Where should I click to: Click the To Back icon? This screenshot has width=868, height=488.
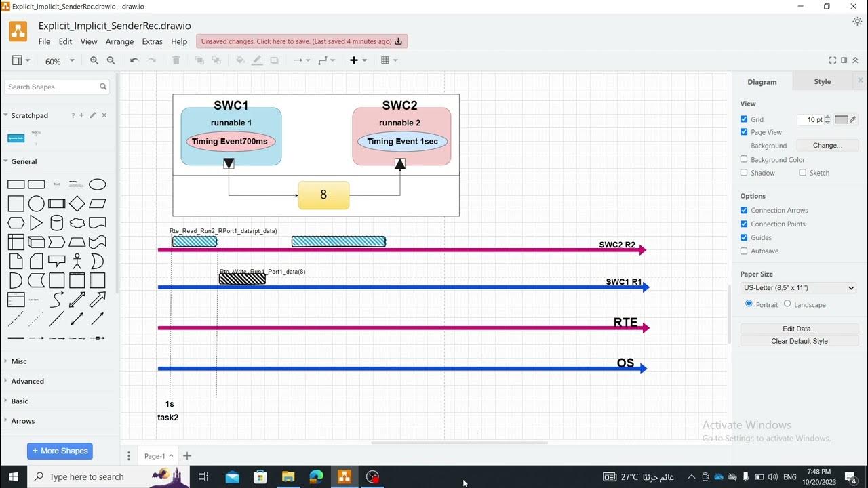(216, 60)
